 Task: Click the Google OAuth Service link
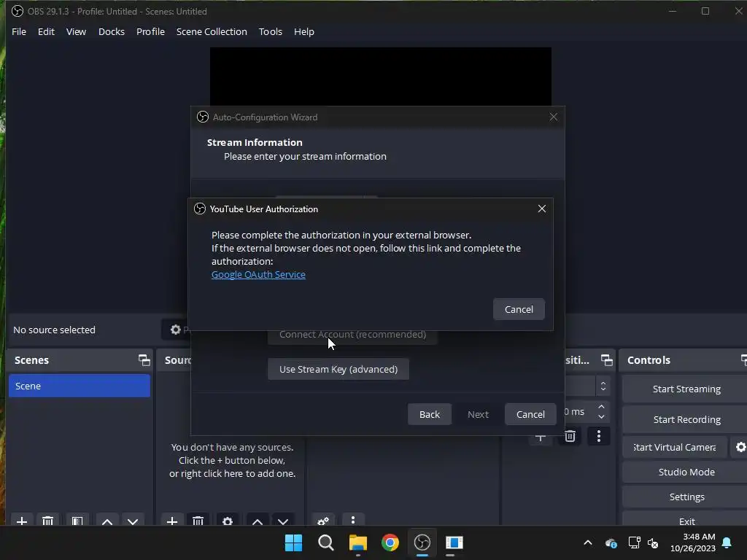point(258,274)
